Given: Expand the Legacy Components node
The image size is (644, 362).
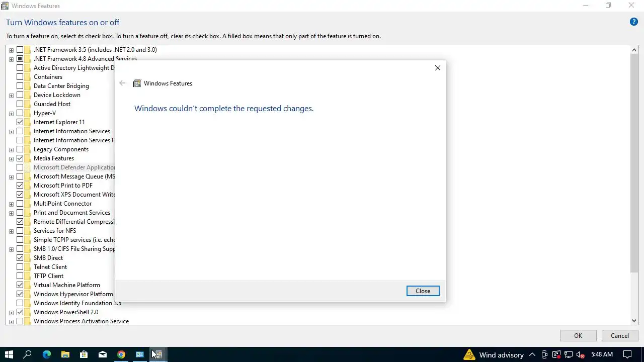Looking at the screenshot, I should click(x=11, y=149).
